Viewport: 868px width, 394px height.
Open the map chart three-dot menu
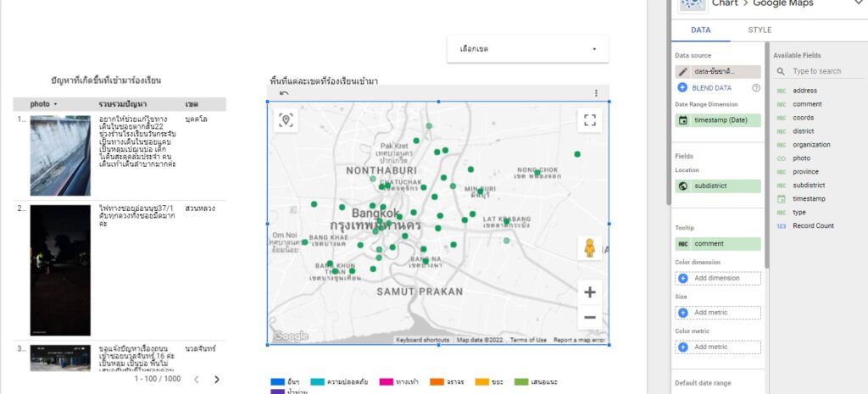pyautogui.click(x=596, y=93)
